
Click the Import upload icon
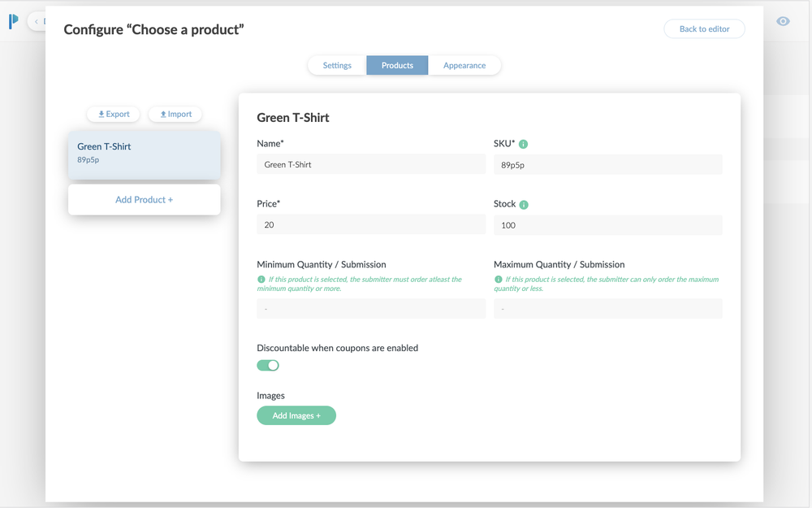163,114
